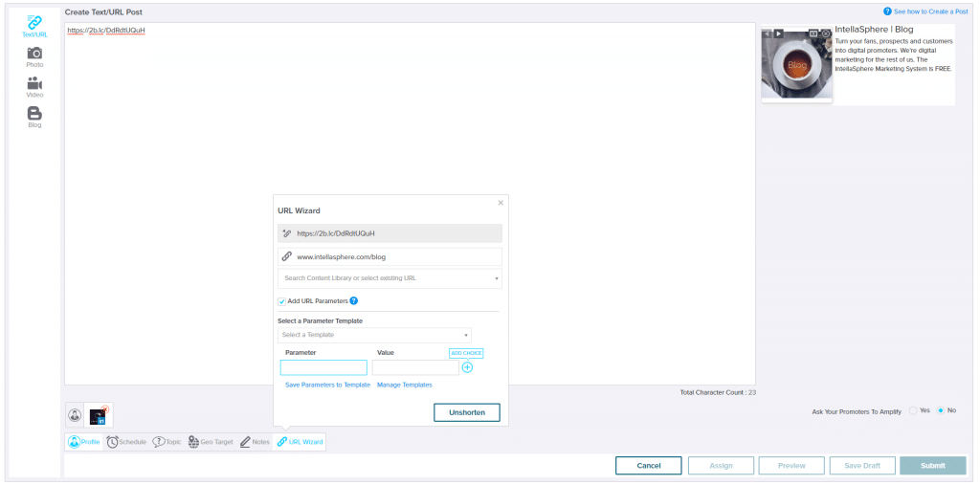
Task: Click Save Parameters to Template link
Action: [327, 385]
